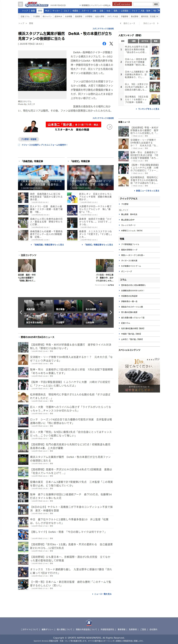178x644 pixels.
Task: Open 次のニュース next arrow link
Action: [x=151, y=23]
